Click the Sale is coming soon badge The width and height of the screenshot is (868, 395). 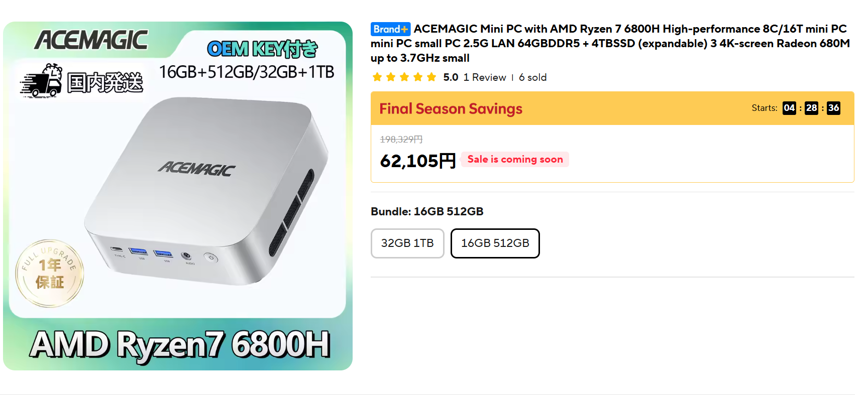[x=515, y=160]
